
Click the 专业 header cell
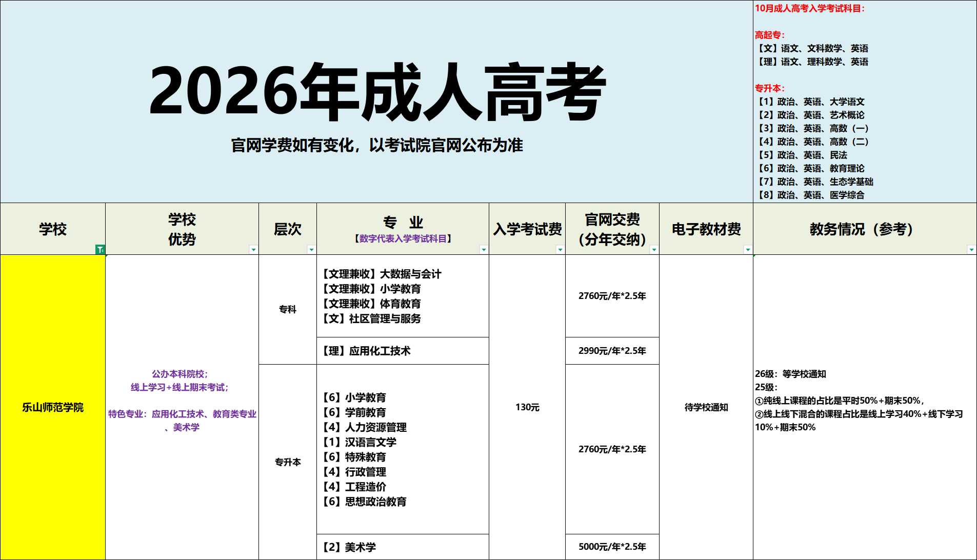tap(403, 229)
